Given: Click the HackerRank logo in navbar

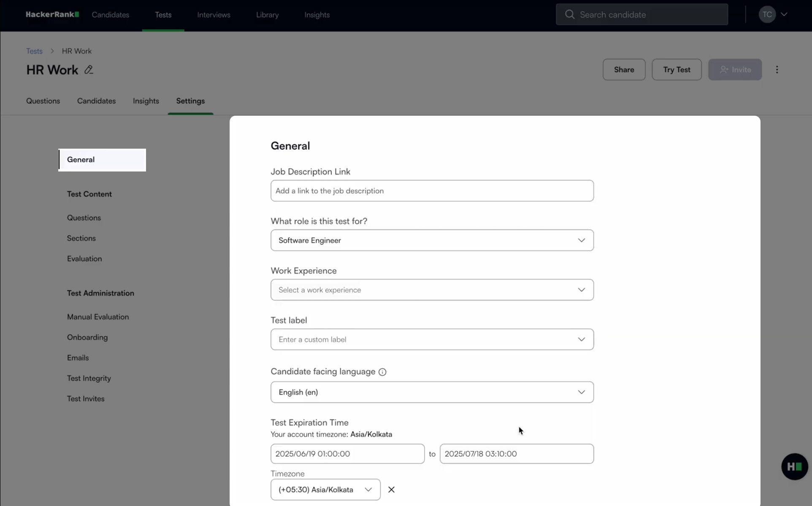Looking at the screenshot, I should [x=52, y=15].
